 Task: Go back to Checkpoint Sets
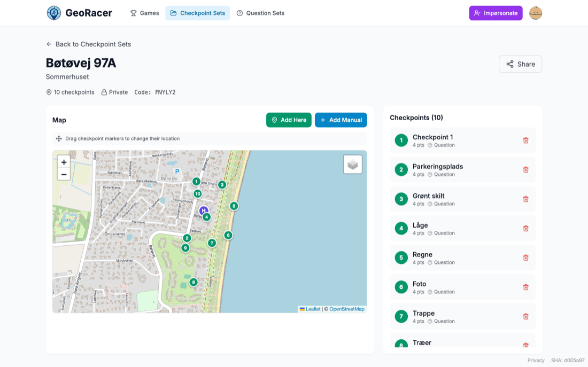click(89, 44)
